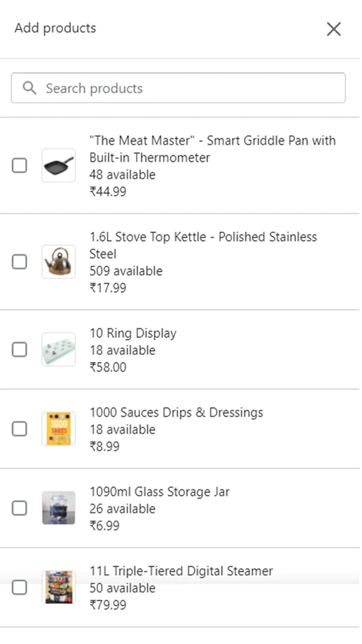Viewport: 362px width, 644px height.
Task: Click the search magnifier icon
Action: coord(29,88)
